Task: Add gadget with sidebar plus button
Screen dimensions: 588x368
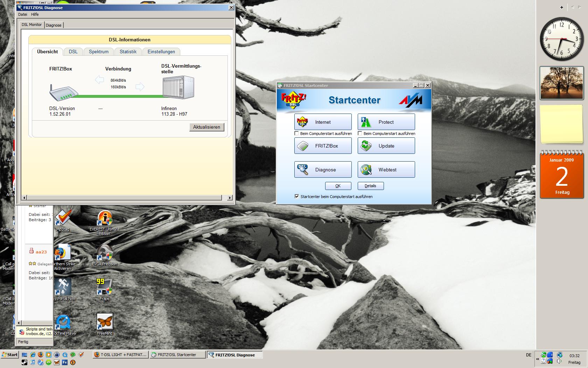Action: pos(562,7)
